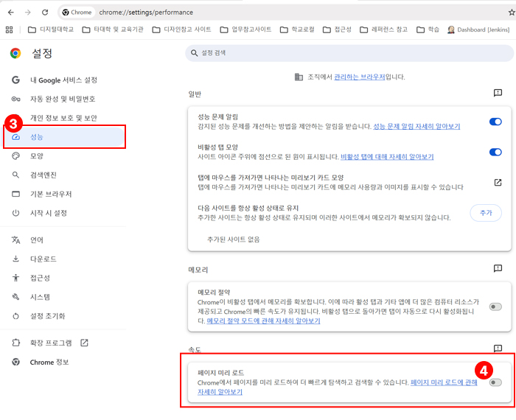Viewport: 516px width, 420px height.
Task: Send feedback for the 속도 section
Action: coord(498,349)
